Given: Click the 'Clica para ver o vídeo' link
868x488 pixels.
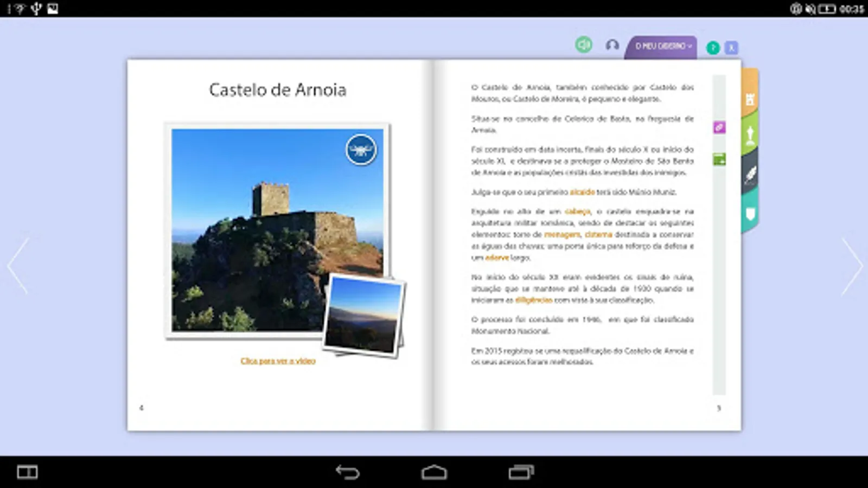Looking at the screenshot, I should point(278,361).
